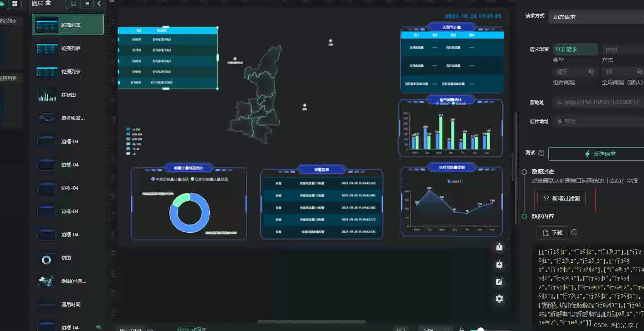The image size is (644, 331).
Task: Click the lightning icon in 发送请求
Action: (x=587, y=154)
